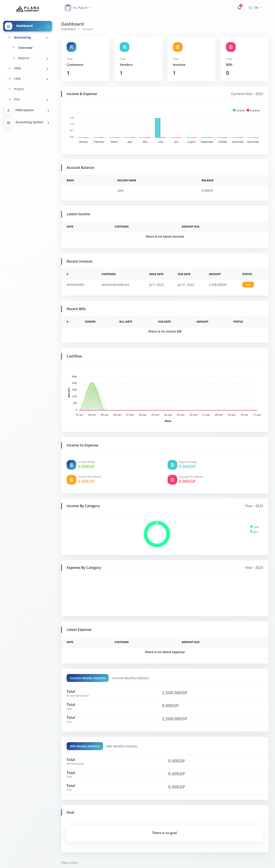
Task: Toggle the green legend item in Income By Category
Action: coord(254,526)
